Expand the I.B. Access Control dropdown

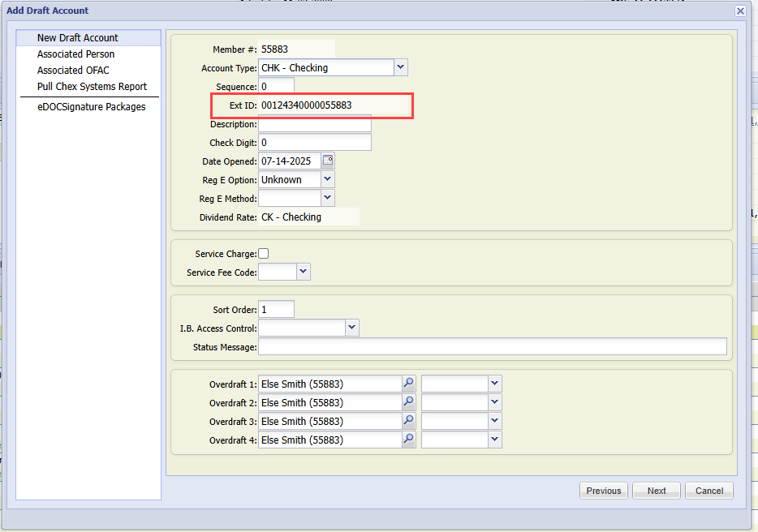(x=351, y=327)
